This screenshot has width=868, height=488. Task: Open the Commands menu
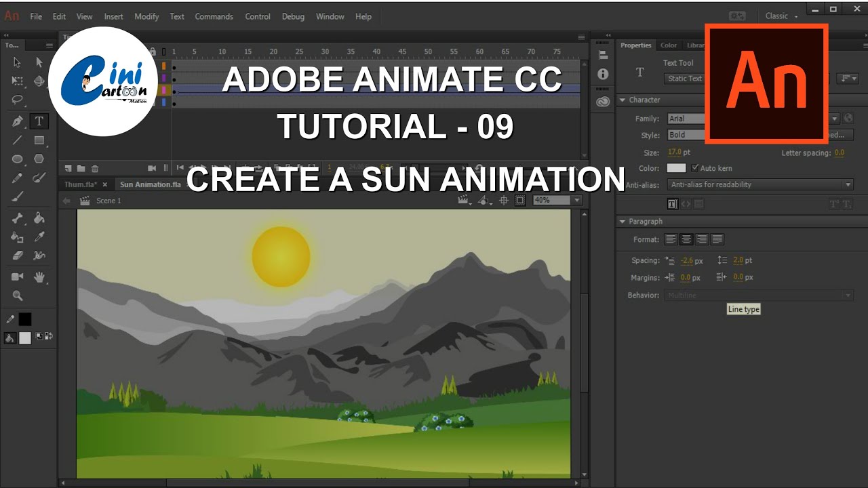pyautogui.click(x=214, y=16)
